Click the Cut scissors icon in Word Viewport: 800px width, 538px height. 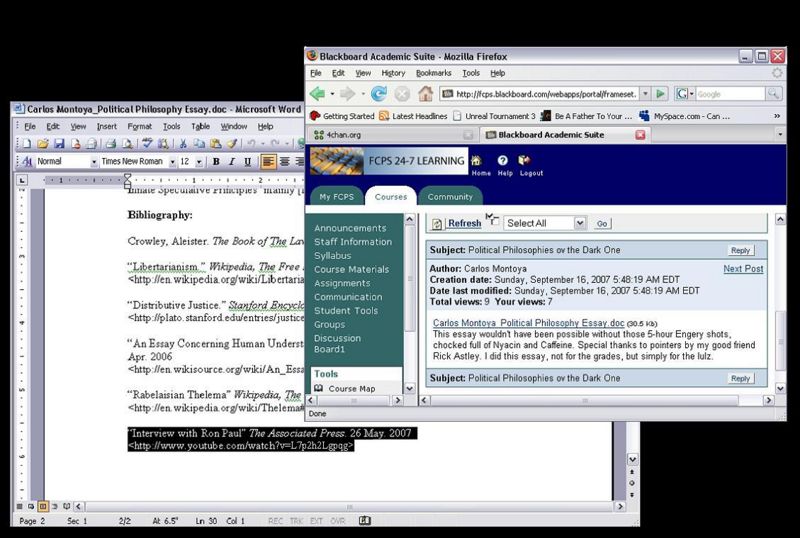183,144
